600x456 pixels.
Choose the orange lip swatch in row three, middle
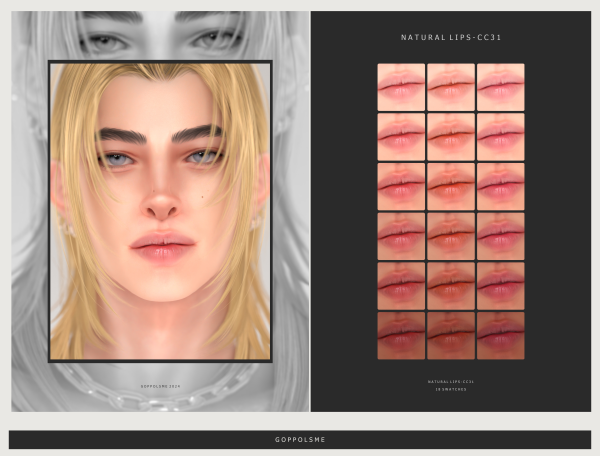pyautogui.click(x=451, y=187)
